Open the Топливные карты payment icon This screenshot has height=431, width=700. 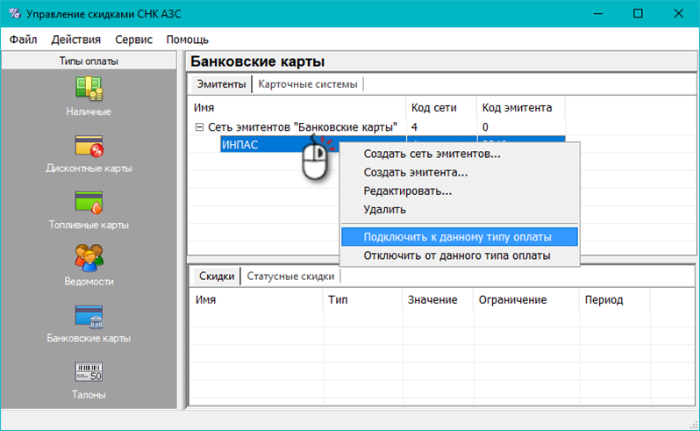pos(89,202)
